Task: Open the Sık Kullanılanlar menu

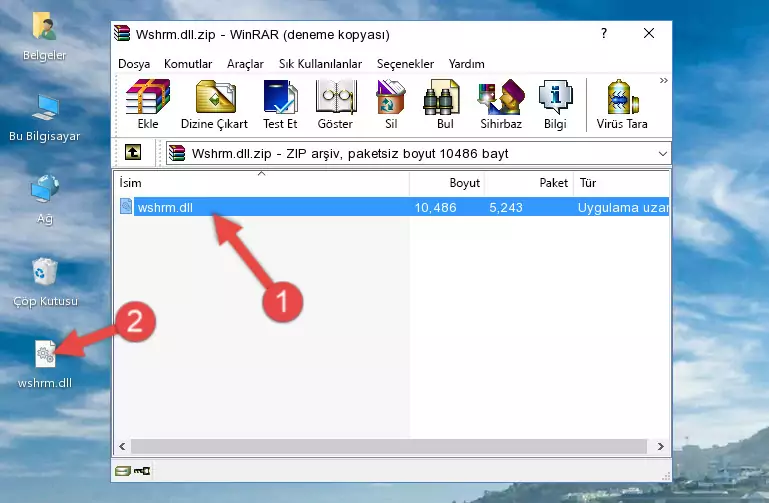Action: (x=320, y=64)
